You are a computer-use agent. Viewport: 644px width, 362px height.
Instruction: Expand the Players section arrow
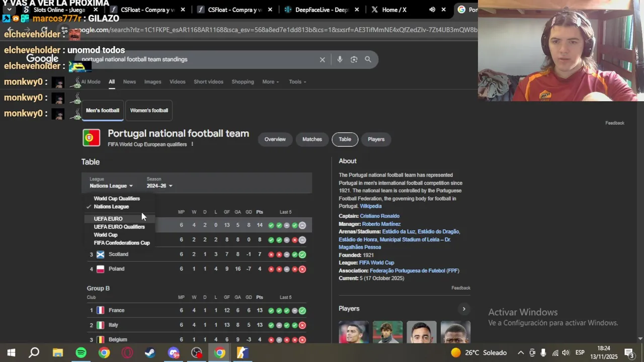[464, 309]
